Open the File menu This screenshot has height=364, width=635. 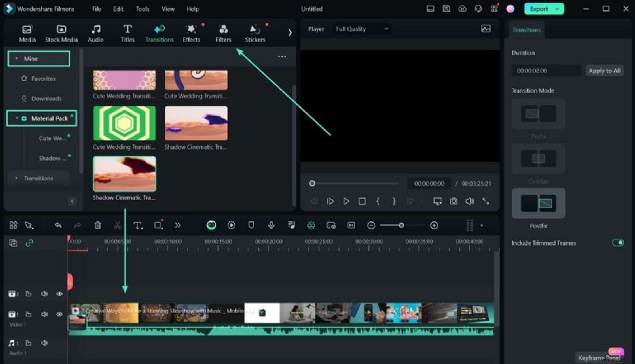tap(96, 9)
